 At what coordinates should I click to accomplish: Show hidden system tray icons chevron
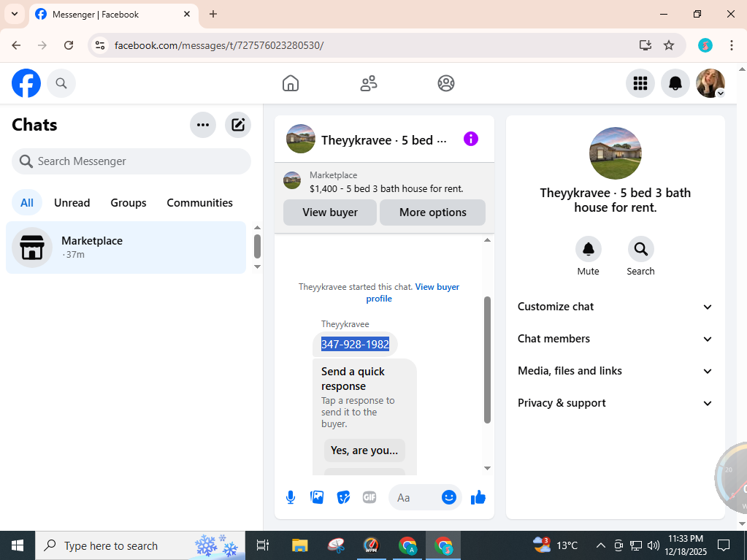point(601,545)
